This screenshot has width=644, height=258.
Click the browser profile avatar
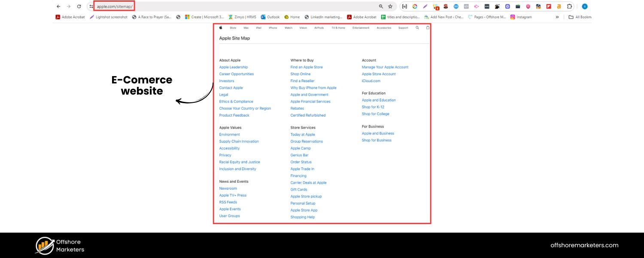coord(585,6)
